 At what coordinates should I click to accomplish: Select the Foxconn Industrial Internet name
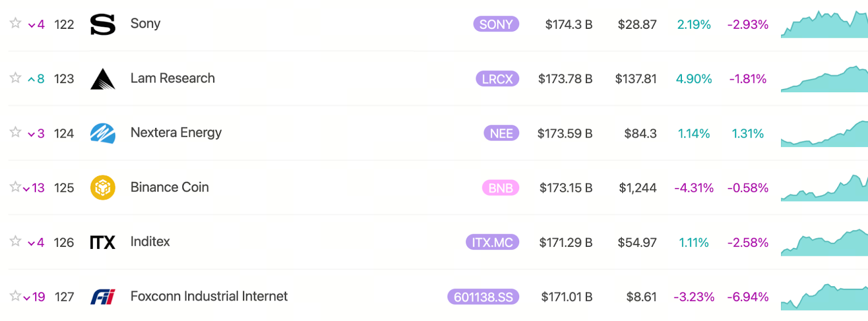[x=209, y=296]
